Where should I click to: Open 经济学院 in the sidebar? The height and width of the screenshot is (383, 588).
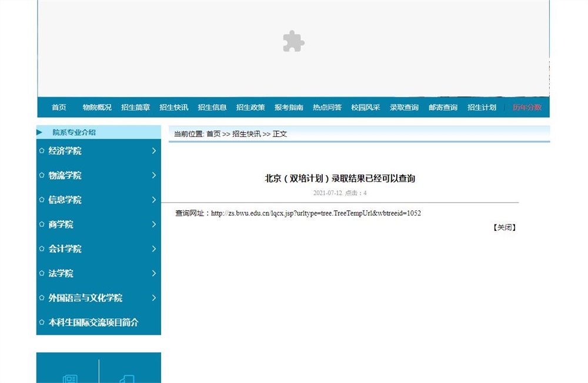[x=65, y=151]
